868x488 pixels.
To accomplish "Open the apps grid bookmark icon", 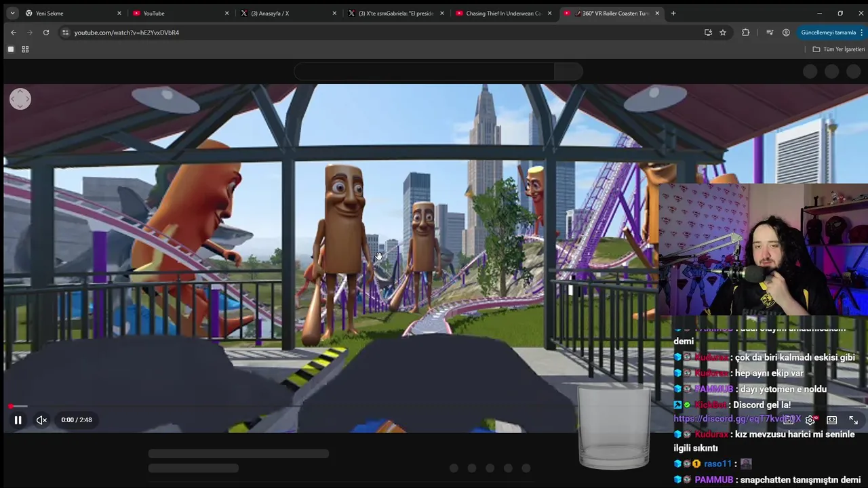I will pyautogui.click(x=25, y=49).
